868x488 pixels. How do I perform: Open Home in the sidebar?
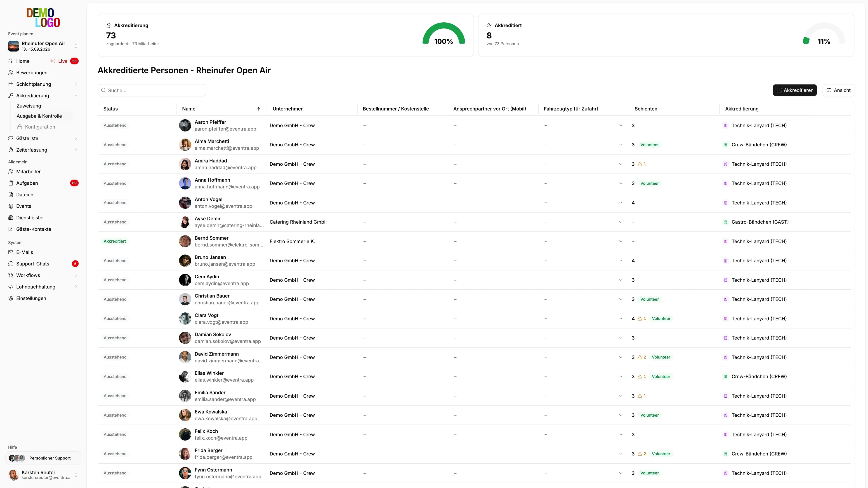(23, 61)
